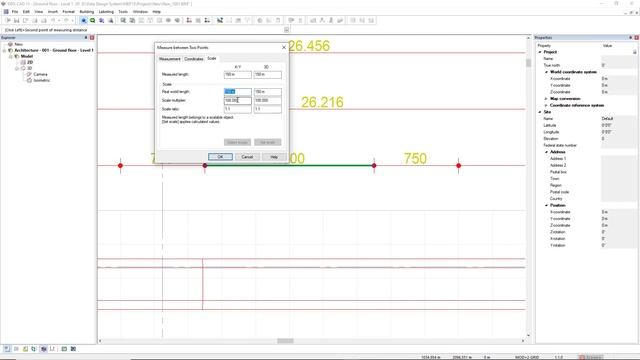640x360 pixels.
Task: Click the Latitude property row
Action: 586,125
